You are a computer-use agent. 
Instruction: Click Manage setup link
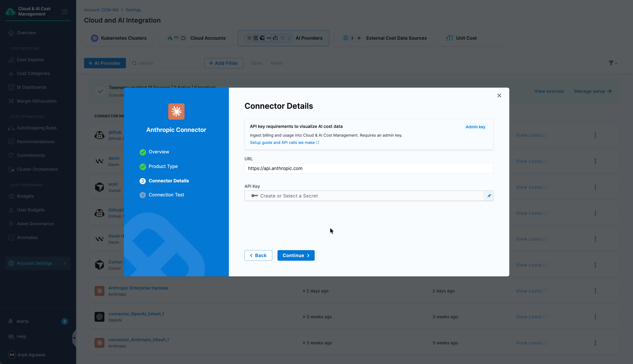pos(593,91)
